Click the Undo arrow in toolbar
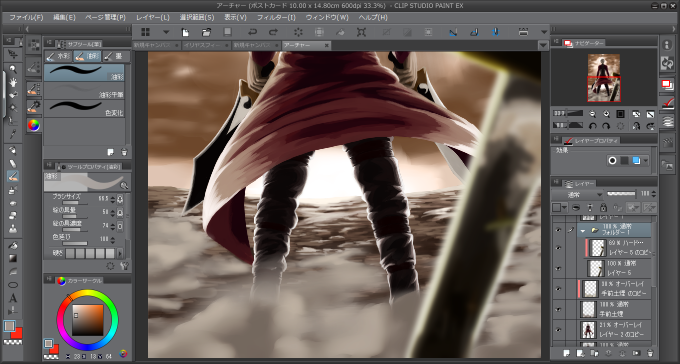680x364 pixels. tap(252, 32)
